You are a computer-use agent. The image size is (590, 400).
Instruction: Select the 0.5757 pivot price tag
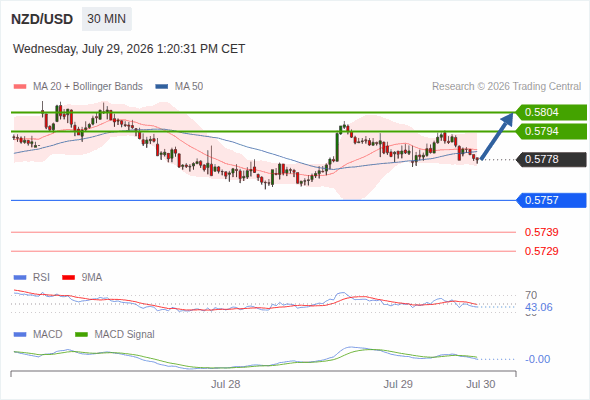[x=550, y=200]
